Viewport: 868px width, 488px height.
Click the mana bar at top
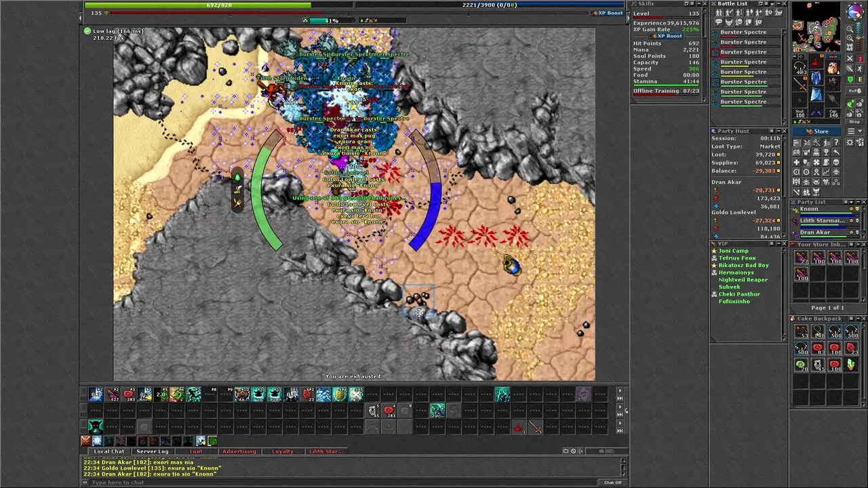click(490, 5)
